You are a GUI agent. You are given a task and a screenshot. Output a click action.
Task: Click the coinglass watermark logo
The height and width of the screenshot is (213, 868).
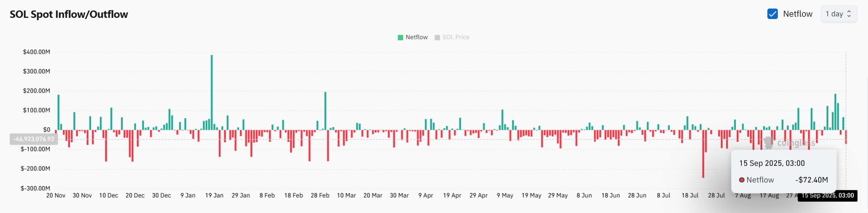pyautogui.click(x=768, y=142)
